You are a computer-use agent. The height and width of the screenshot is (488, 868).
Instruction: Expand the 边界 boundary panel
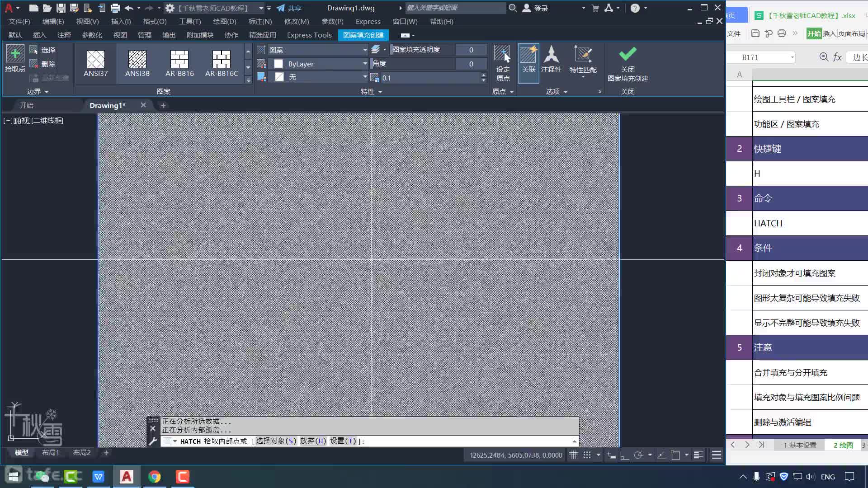[x=38, y=91]
